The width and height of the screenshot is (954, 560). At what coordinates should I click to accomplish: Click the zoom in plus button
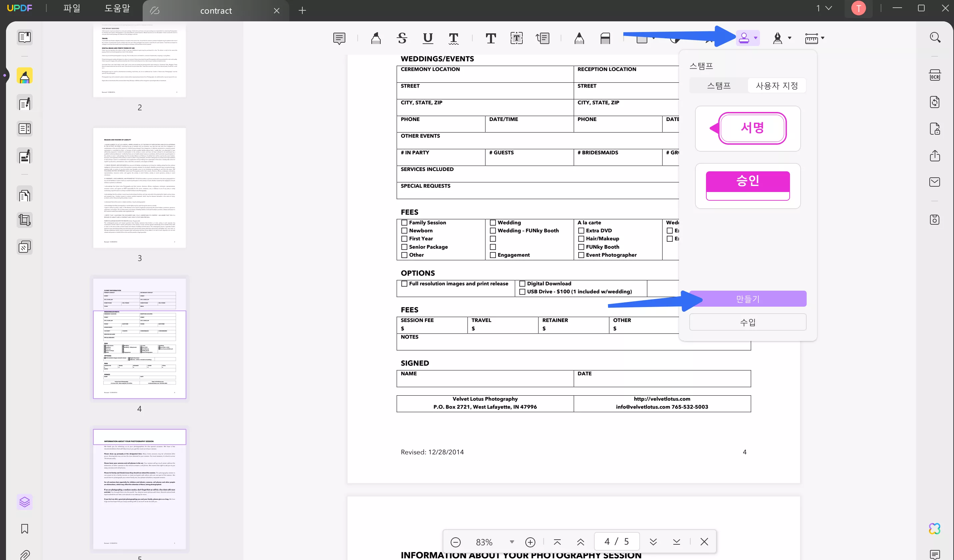click(530, 542)
